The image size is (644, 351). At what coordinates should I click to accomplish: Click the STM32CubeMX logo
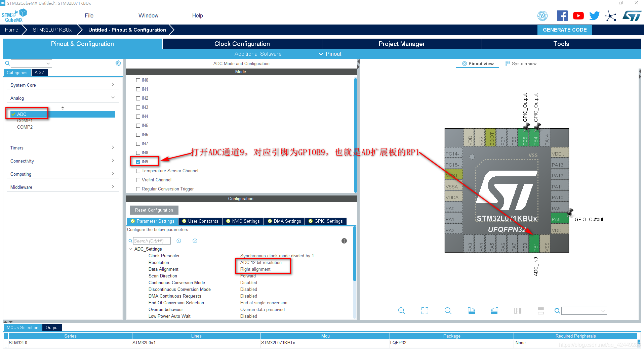14,16
